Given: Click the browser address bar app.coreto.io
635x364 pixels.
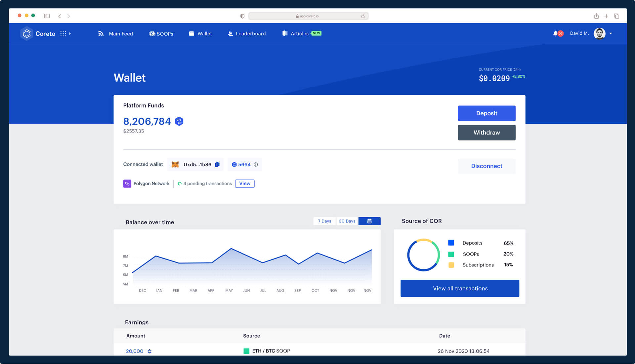Looking at the screenshot, I should 308,16.
